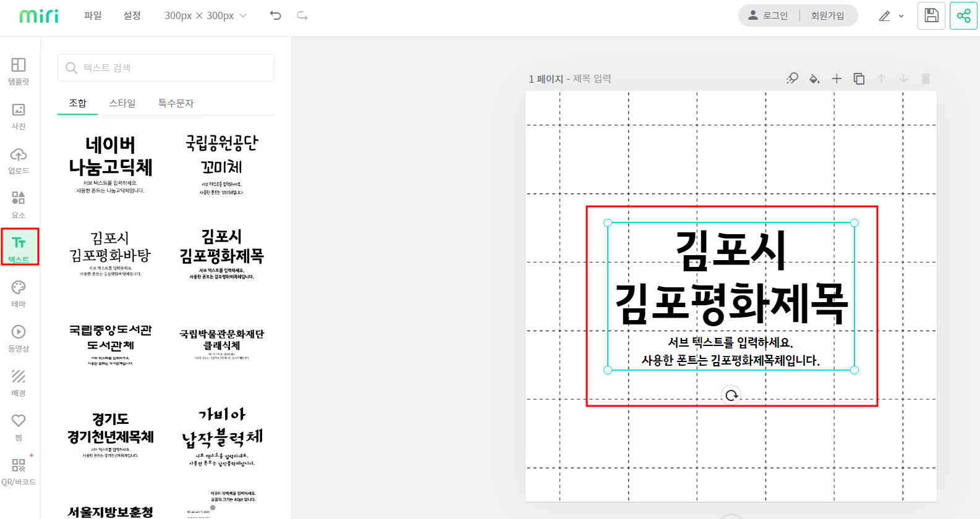Select the 김포시 김포평화제목 text combo
Image resolution: width=980 pixels, height=519 pixels.
tap(221, 253)
